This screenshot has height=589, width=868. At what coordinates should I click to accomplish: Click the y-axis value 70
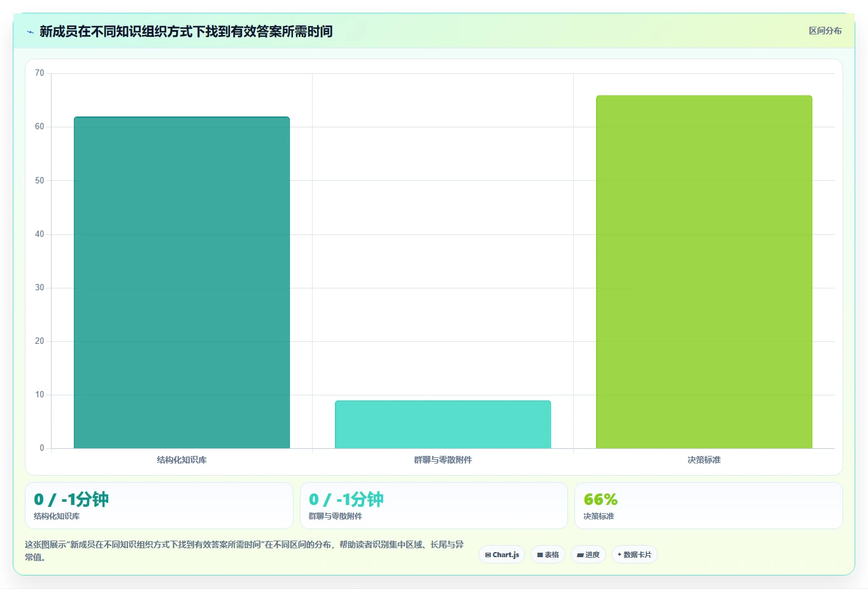coord(39,73)
